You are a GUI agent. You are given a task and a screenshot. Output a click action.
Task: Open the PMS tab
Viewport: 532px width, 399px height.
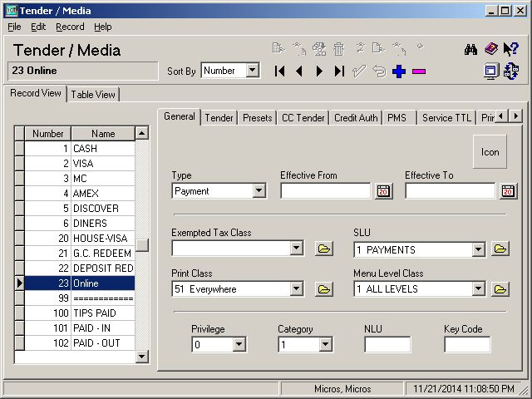tap(399, 118)
